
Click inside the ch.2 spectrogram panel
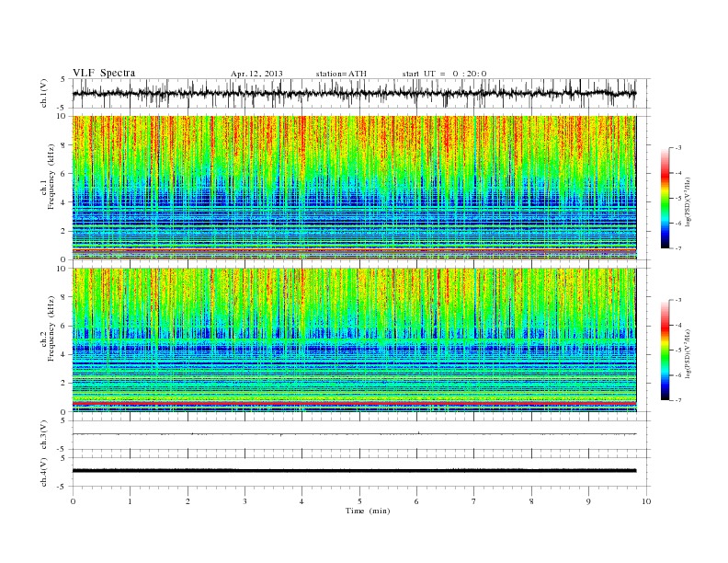(354, 339)
